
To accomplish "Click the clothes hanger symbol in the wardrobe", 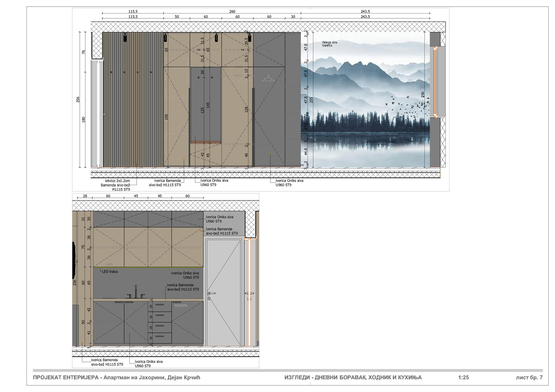I will click(x=267, y=78).
